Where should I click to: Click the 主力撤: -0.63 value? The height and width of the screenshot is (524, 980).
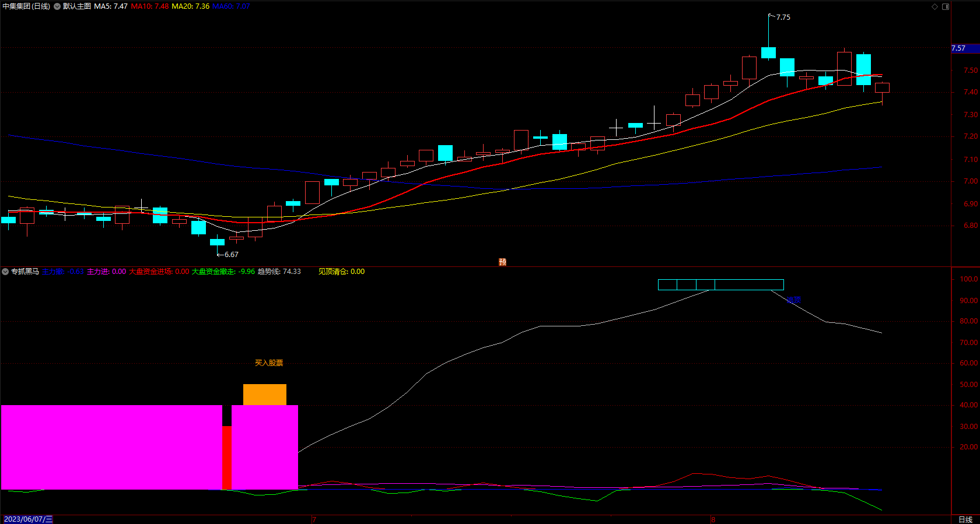coord(63,272)
